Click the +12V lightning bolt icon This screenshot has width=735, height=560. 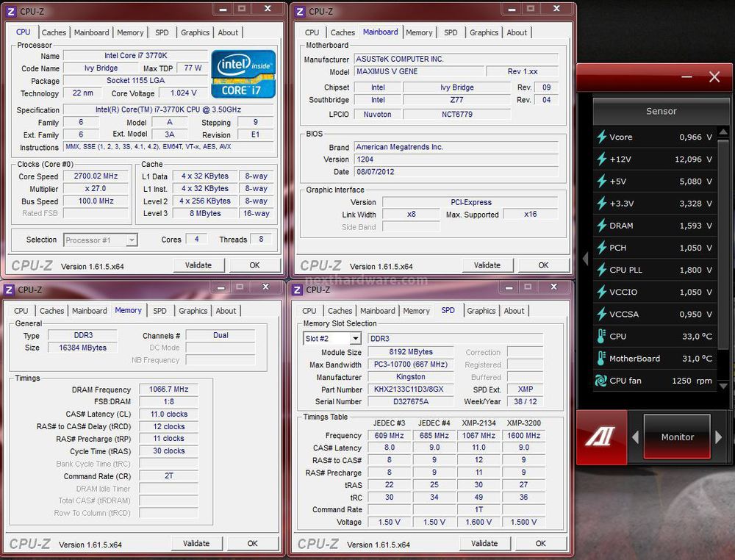pyautogui.click(x=601, y=159)
